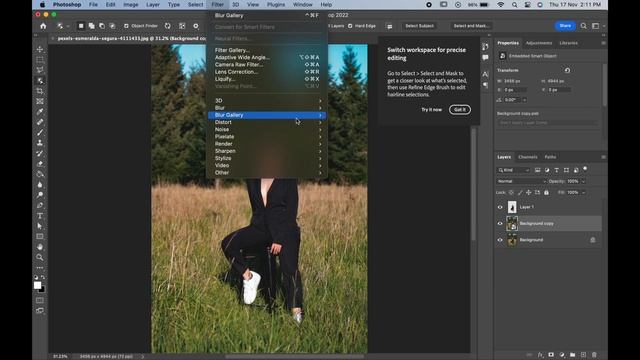Select the Zoom tool
The image size is (640, 360).
[x=40, y=258]
